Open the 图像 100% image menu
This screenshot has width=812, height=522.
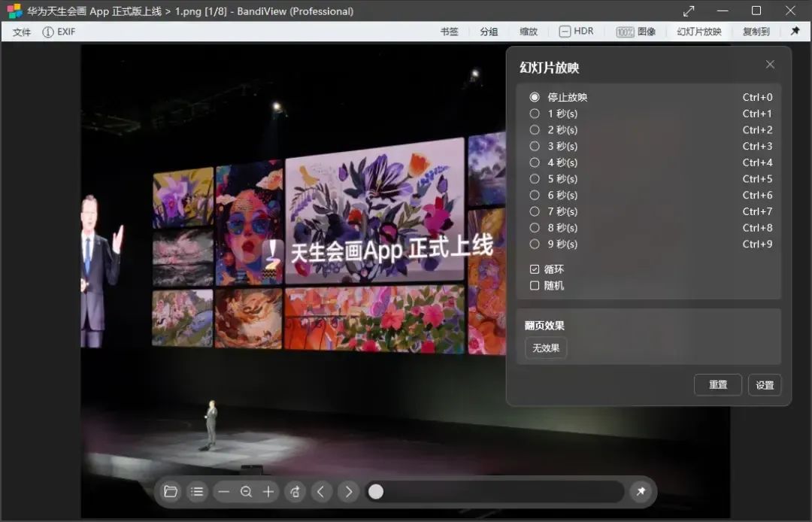click(x=636, y=32)
